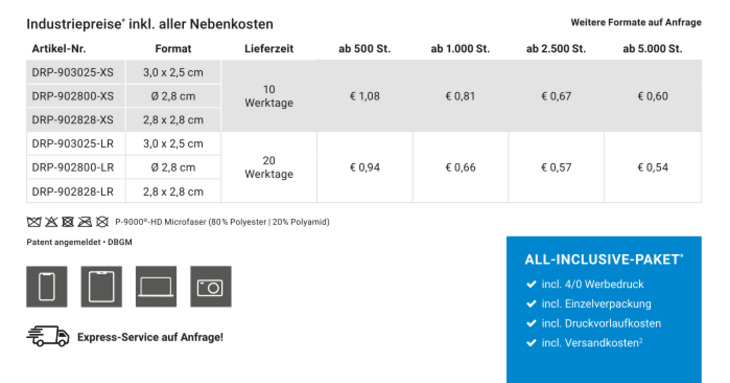Click the camera device icon
Screen dimensions: 730x383
pyautogui.click(x=211, y=287)
